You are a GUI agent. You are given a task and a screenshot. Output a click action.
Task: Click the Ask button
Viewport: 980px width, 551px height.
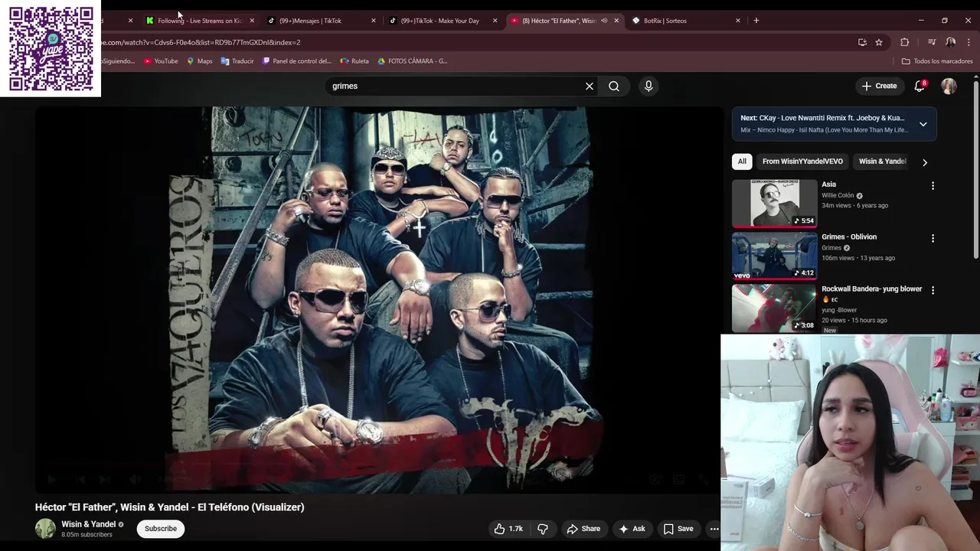pos(632,529)
